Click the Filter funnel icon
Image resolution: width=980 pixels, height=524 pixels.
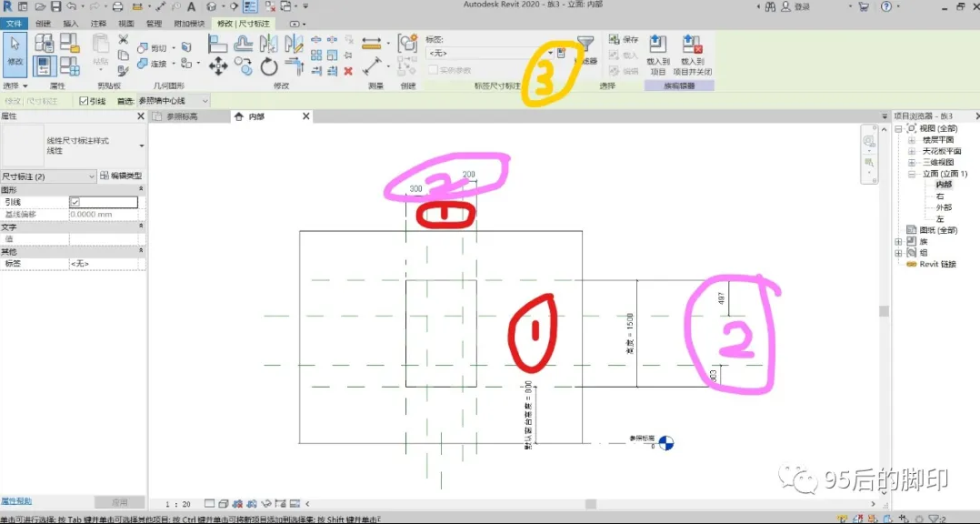pos(585,43)
